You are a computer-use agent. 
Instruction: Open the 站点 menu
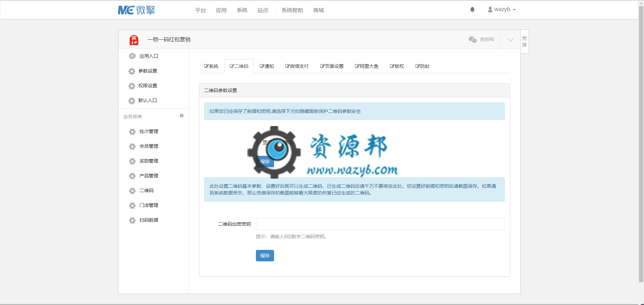263,10
